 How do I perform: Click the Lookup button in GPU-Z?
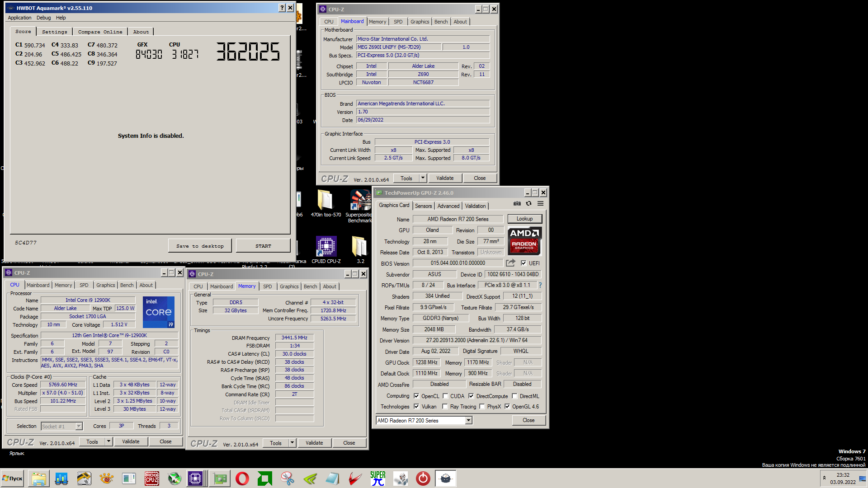tap(524, 219)
